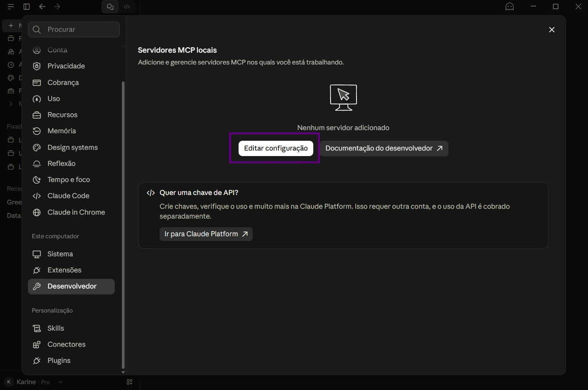Click the ghost icon in the title bar
This screenshot has height=390, width=588.
(x=509, y=7)
